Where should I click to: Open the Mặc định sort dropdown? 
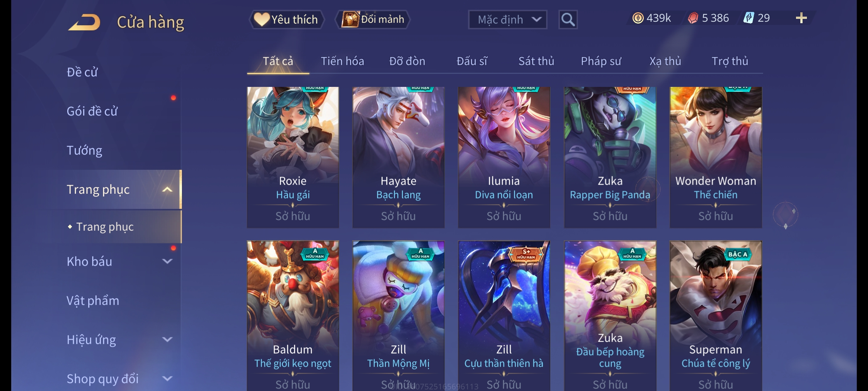tap(507, 20)
